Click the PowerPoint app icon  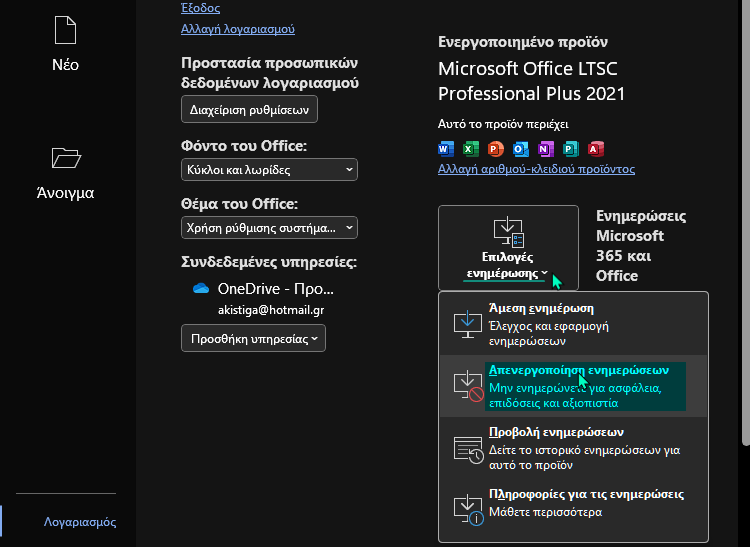496,149
